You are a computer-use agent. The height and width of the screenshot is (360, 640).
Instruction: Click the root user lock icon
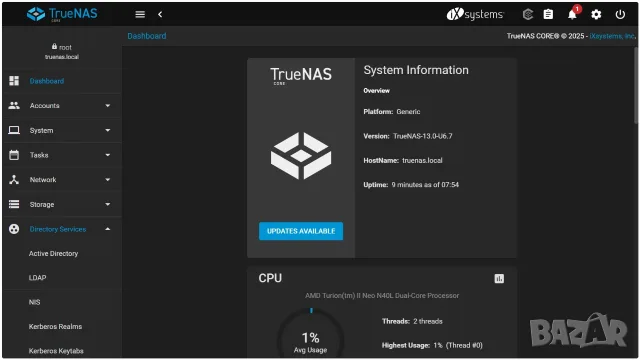coord(54,47)
